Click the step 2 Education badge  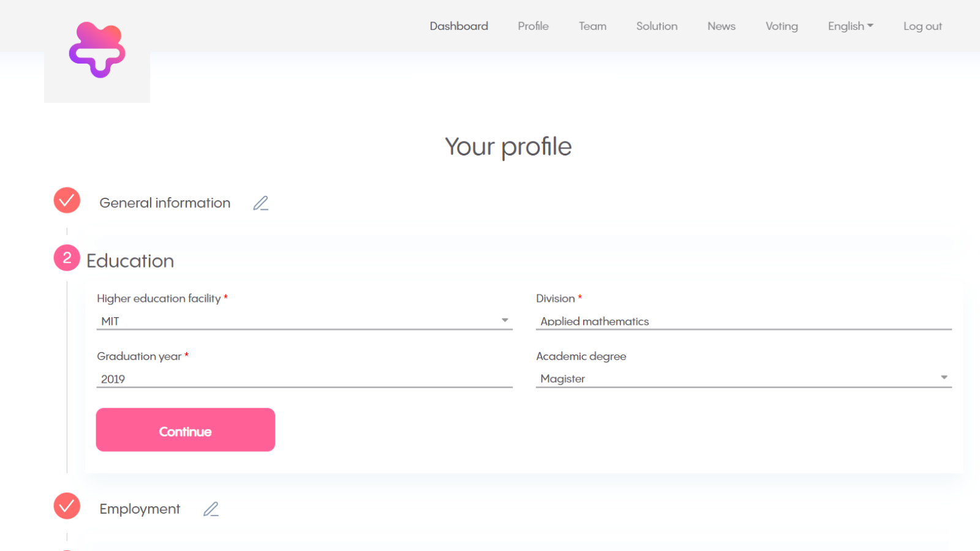point(67,258)
